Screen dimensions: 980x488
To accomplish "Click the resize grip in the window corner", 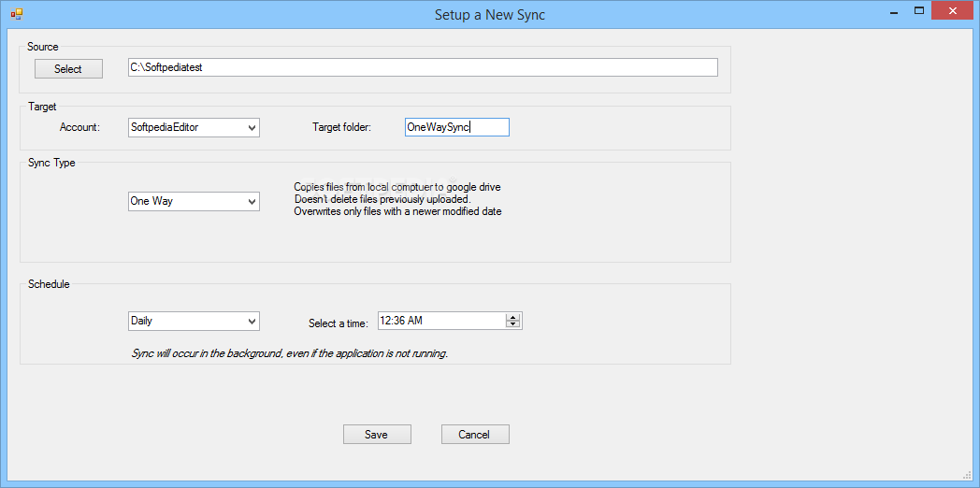I will pos(968,476).
